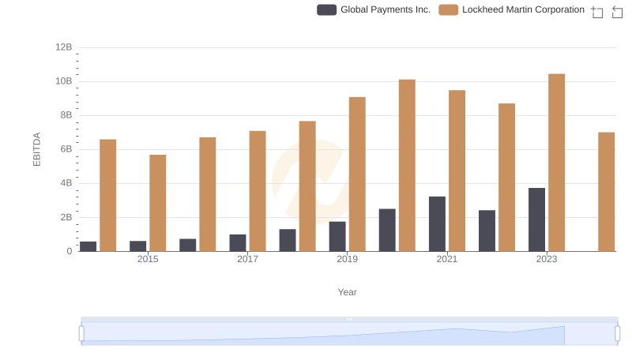This screenshot has width=632, height=364.
Task: Click the Lockheed Martin bar for 2023
Action: click(x=556, y=163)
